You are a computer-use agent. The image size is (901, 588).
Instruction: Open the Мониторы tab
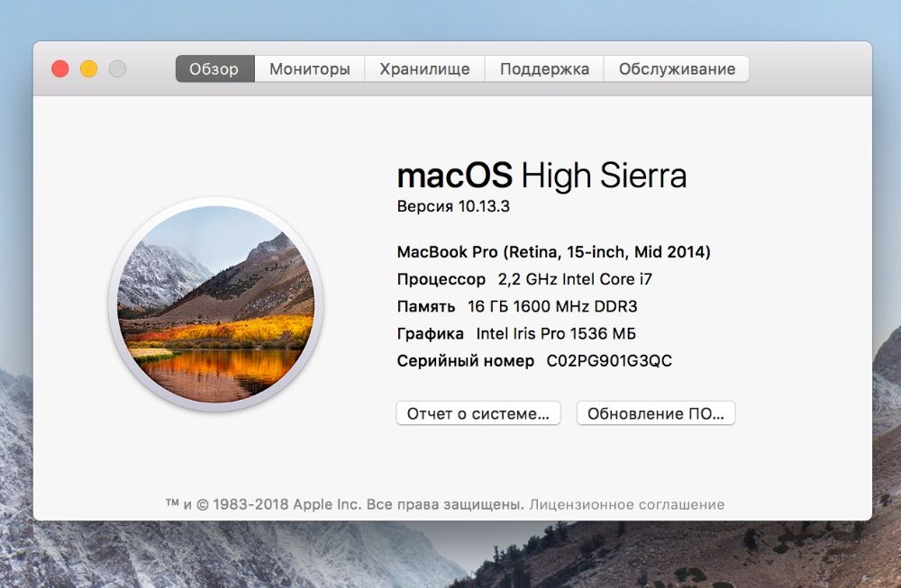310,69
